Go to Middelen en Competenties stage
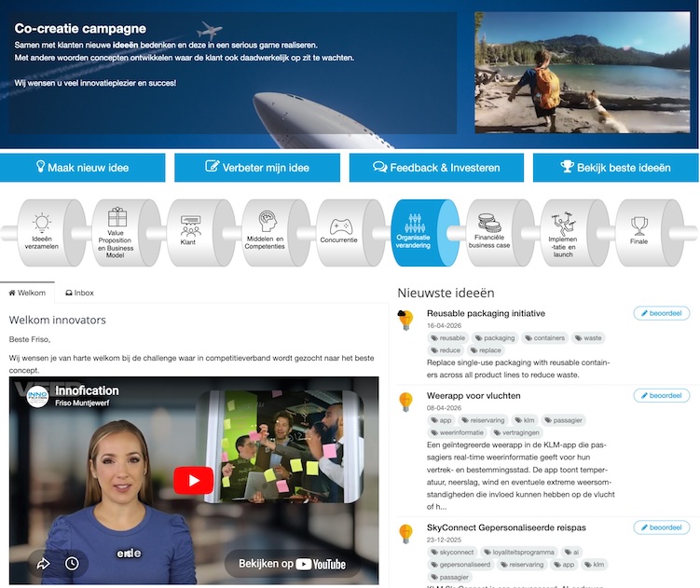The width and height of the screenshot is (700, 588). pyautogui.click(x=265, y=232)
